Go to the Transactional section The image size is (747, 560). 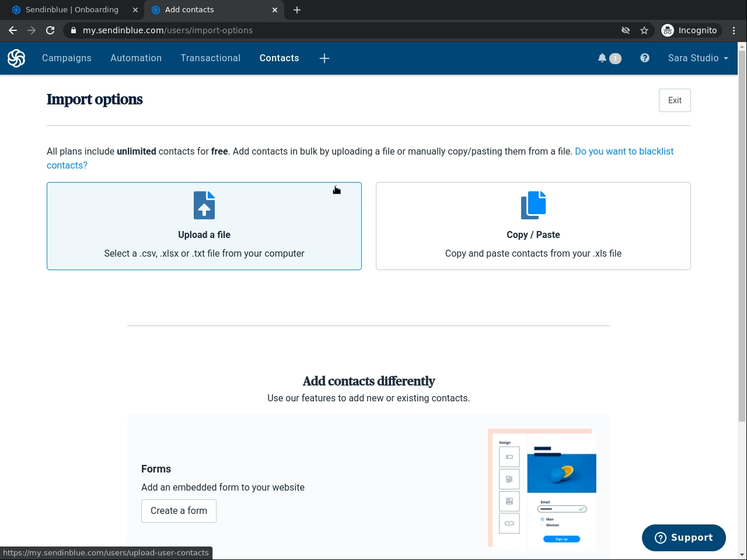(x=211, y=58)
